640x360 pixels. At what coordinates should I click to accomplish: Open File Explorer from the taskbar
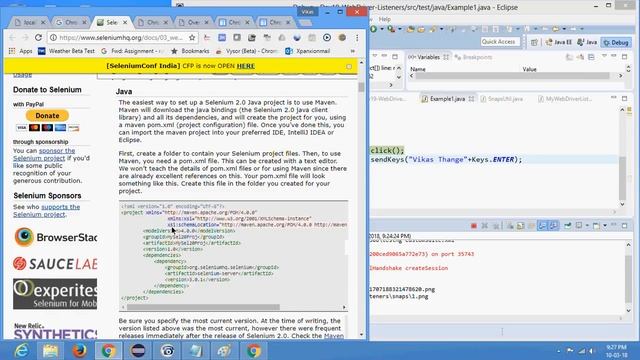pos(50,351)
